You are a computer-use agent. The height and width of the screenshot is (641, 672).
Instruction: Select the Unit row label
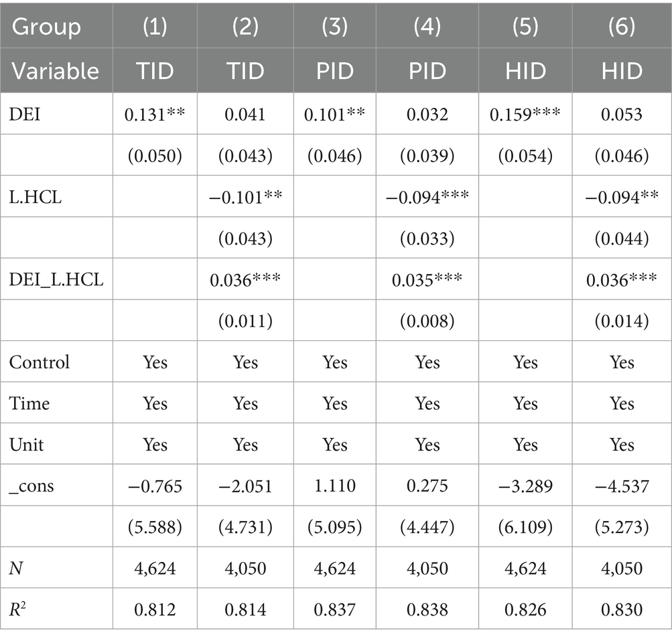pyautogui.click(x=27, y=445)
